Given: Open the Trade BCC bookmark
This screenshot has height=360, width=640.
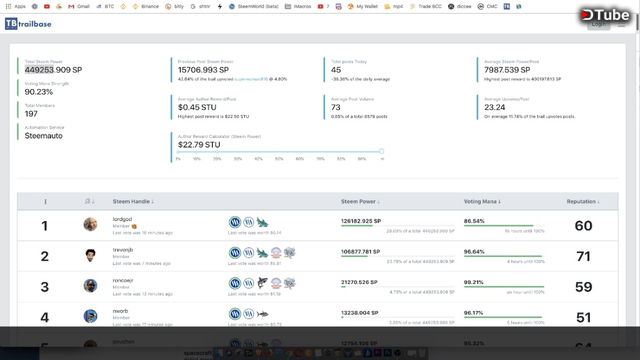Looking at the screenshot, I should (426, 7).
